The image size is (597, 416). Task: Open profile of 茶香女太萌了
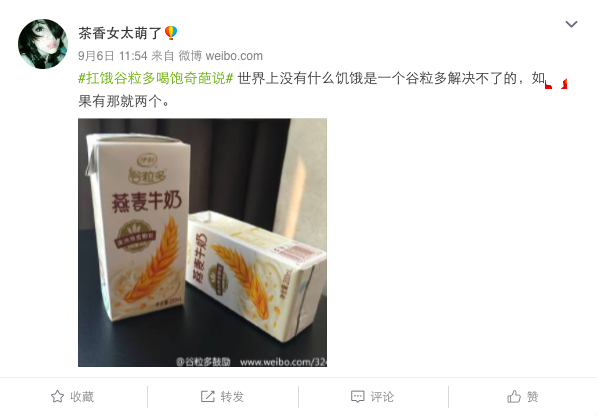[120, 33]
